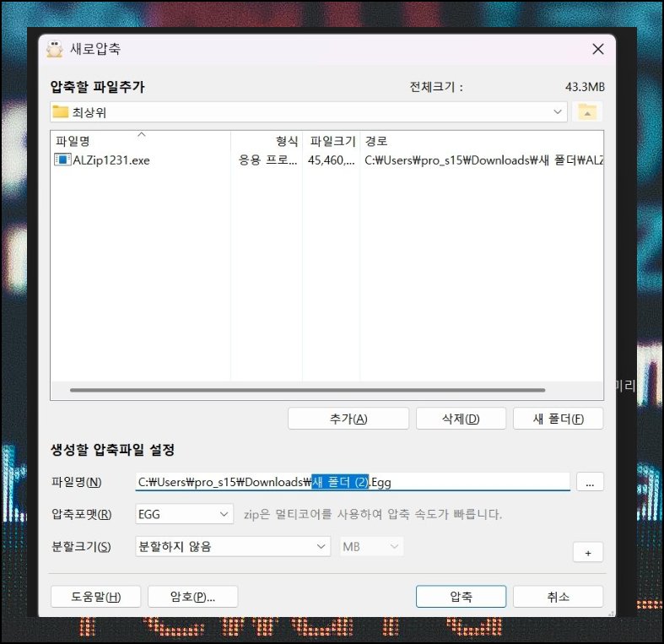664x644 pixels.
Task: Close the 새로압축 dialog
Action: tap(597, 49)
